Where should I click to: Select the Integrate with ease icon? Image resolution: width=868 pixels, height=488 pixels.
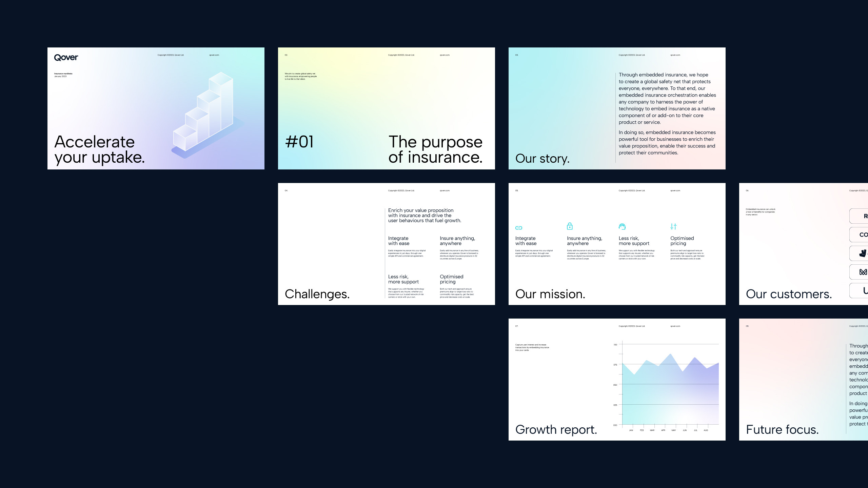point(519,227)
